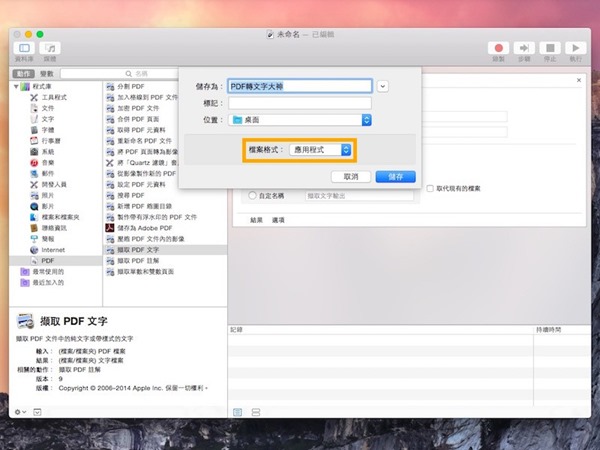Viewport: 600px width, 450px height.
Task: Open the gear menu at bottom left
Action: (20, 412)
